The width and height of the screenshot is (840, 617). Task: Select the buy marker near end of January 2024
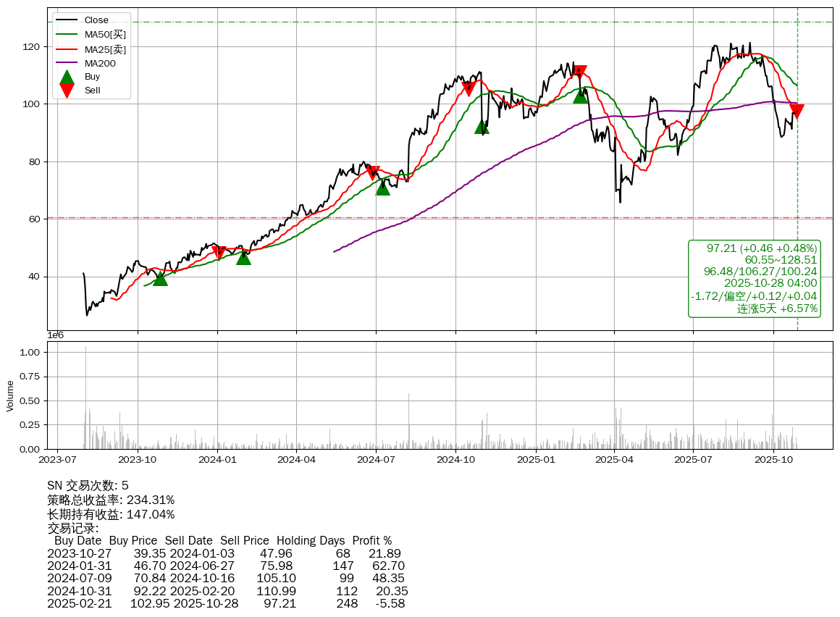243,257
